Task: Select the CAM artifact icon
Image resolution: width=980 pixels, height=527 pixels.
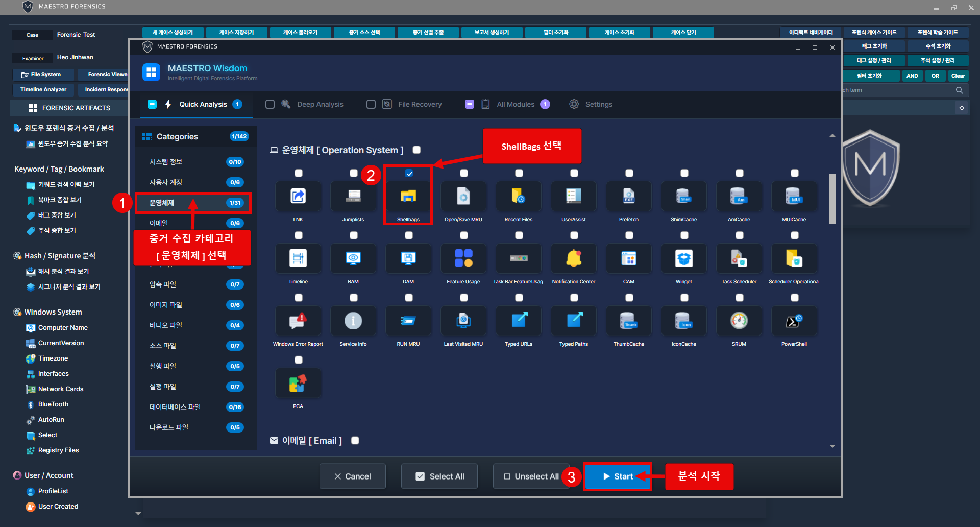Action: [x=629, y=258]
